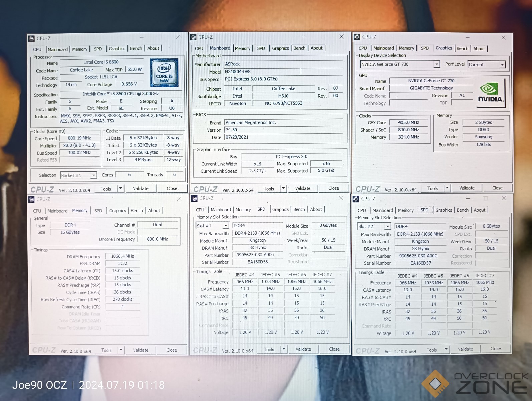Click the 'Coffee Lake' code name value

coord(81,70)
